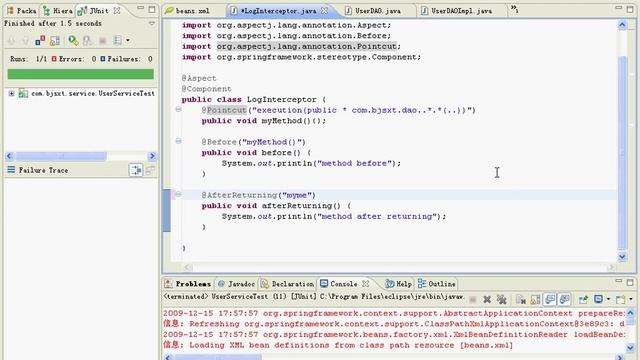The width and height of the screenshot is (640, 360).
Task: Compare result icon beside Failure Trace
Action: pos(150,170)
